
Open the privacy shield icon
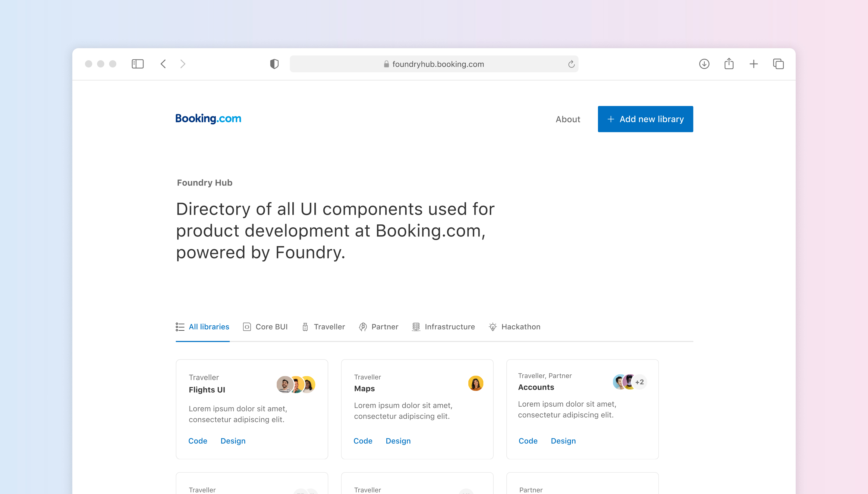click(274, 64)
